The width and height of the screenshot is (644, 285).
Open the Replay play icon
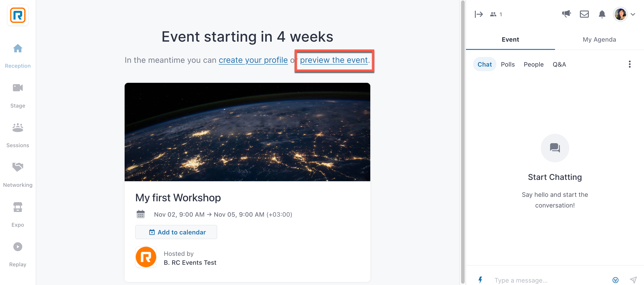[x=18, y=247]
